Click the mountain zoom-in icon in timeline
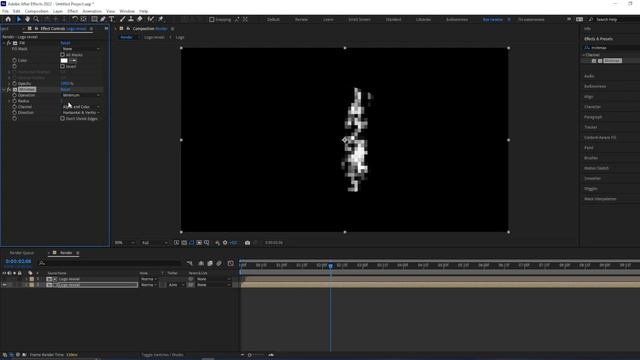Image resolution: width=640 pixels, height=360 pixels. click(x=271, y=355)
